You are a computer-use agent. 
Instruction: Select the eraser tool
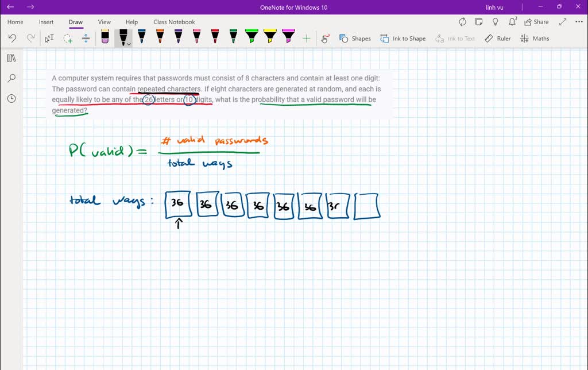pyautogui.click(x=105, y=38)
